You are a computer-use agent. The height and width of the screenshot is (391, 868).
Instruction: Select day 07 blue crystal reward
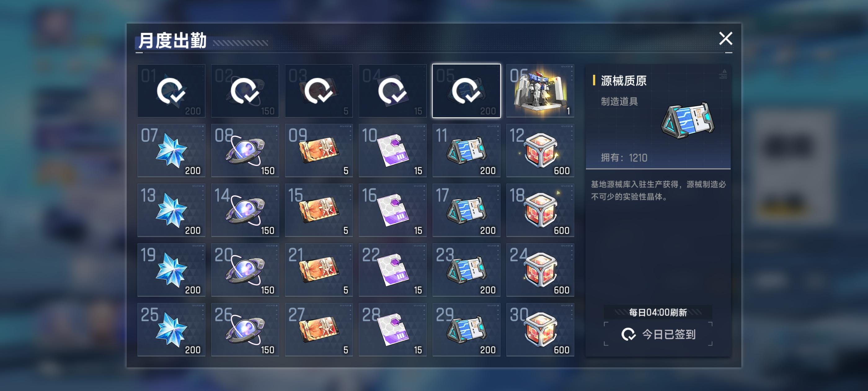[x=171, y=151]
